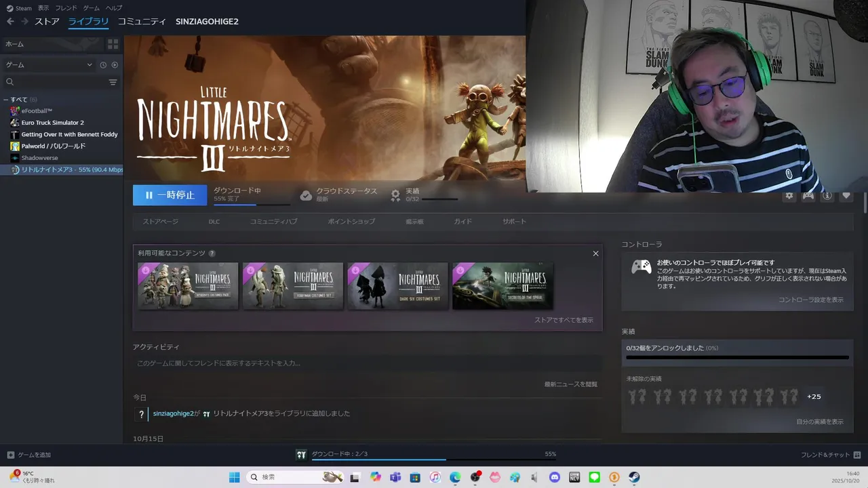Switch to the コミュニティ tab

(142, 22)
